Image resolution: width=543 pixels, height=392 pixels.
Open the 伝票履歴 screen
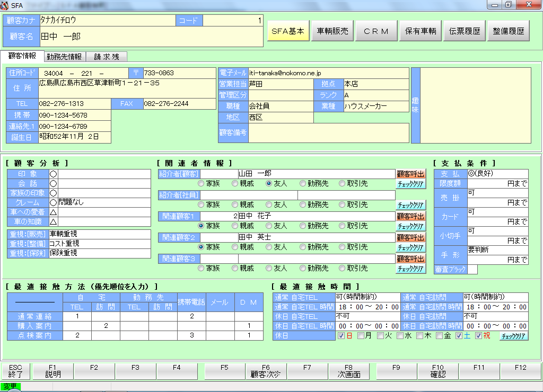(465, 31)
